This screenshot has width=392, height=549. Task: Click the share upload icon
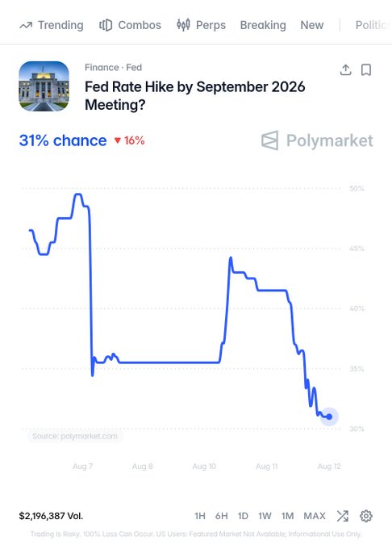point(345,70)
